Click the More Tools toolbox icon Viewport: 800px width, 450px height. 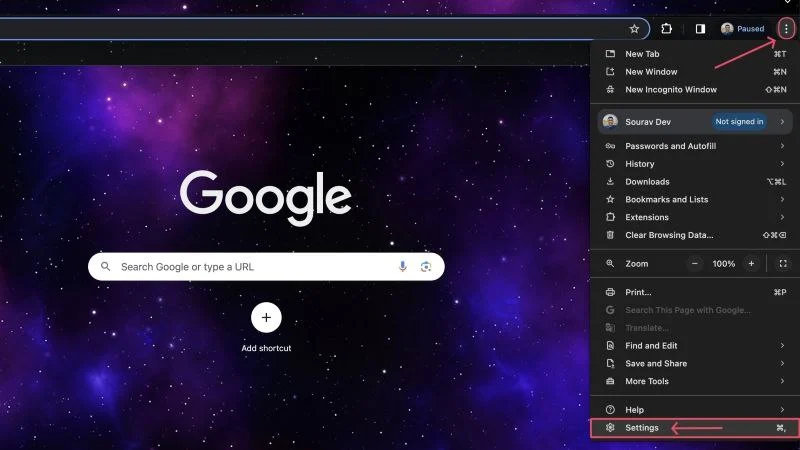pos(610,381)
